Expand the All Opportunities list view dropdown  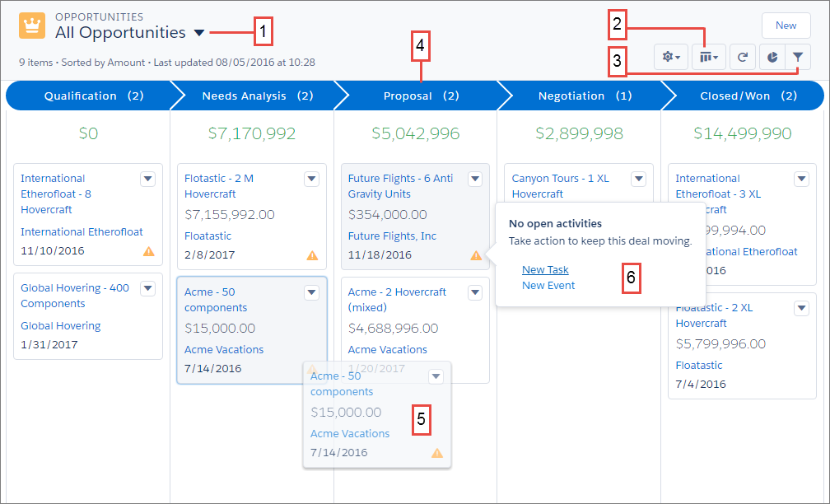pos(199,34)
